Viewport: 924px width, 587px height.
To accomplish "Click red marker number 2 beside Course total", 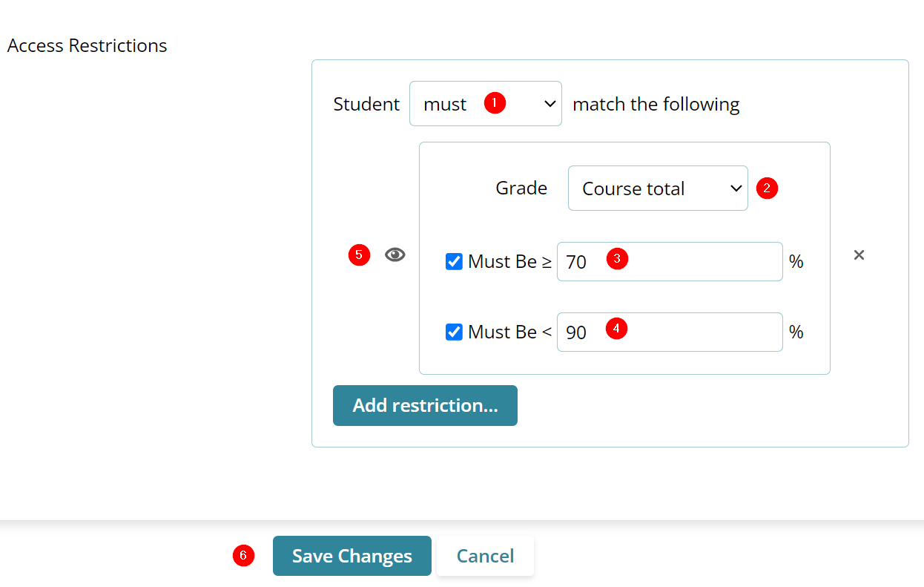I will [767, 188].
